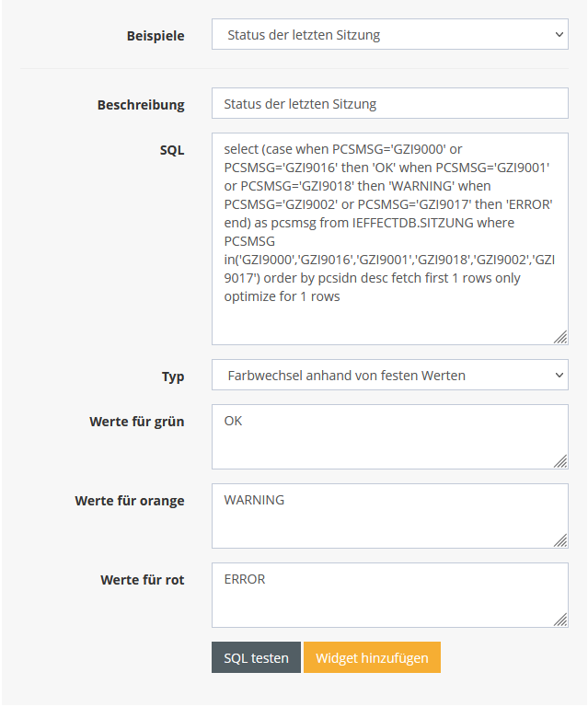Select the Werte für orange text area

[x=389, y=516]
